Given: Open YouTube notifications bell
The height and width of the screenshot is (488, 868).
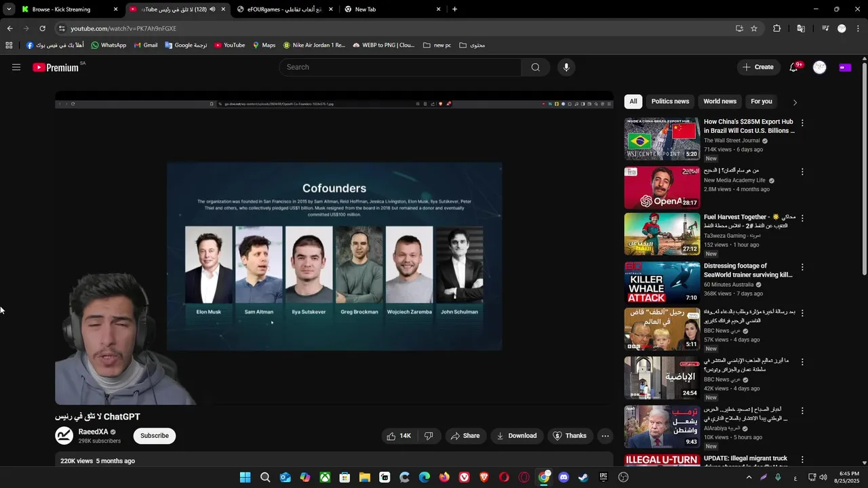Looking at the screenshot, I should [793, 67].
